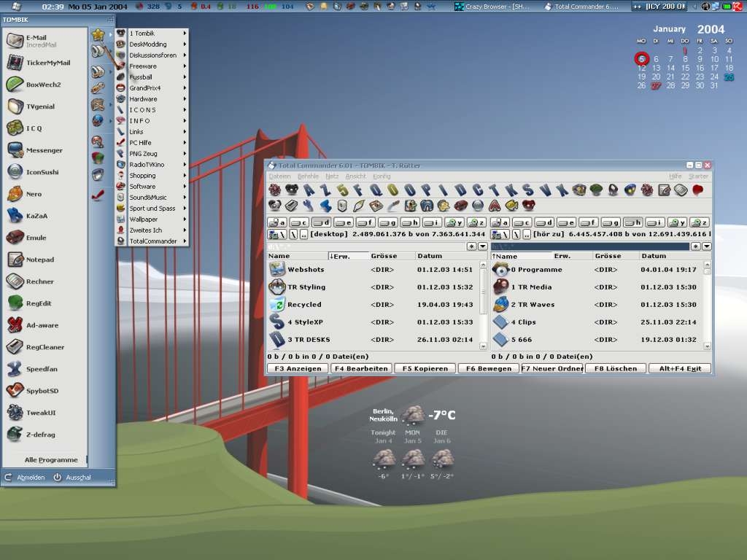Expand the Freeware submenu

152,66
